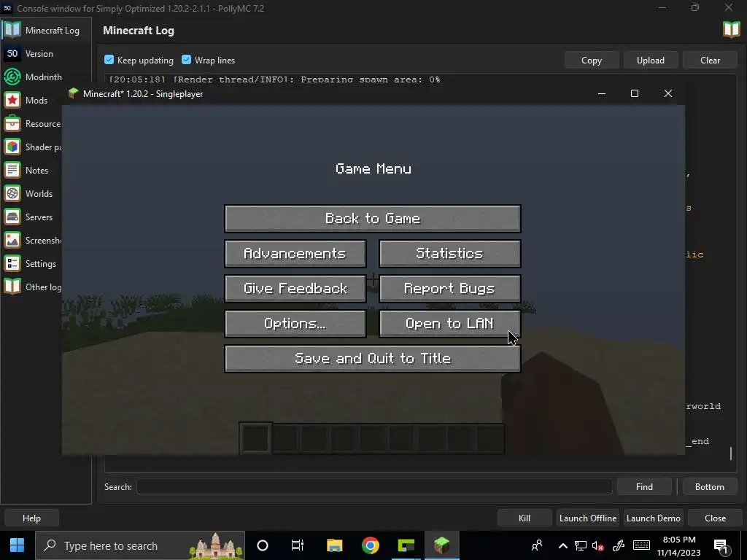Open the Modrinth green icon in sidebar
The width and height of the screenshot is (747, 560).
coord(12,77)
